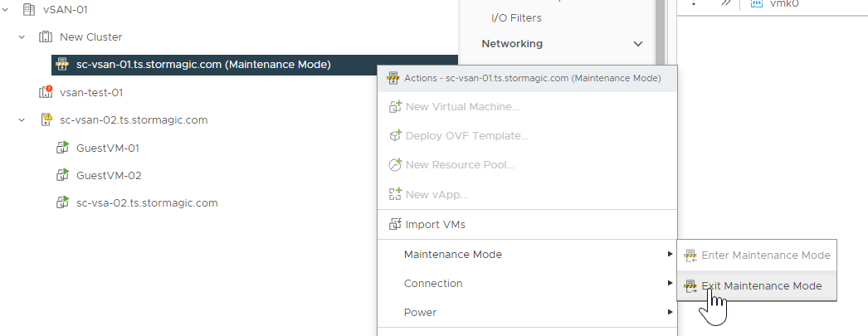Viewport: 868px width, 336px height.
Task: Click the sc-vsan-01 host maintenance icon
Action: pyautogui.click(x=62, y=65)
